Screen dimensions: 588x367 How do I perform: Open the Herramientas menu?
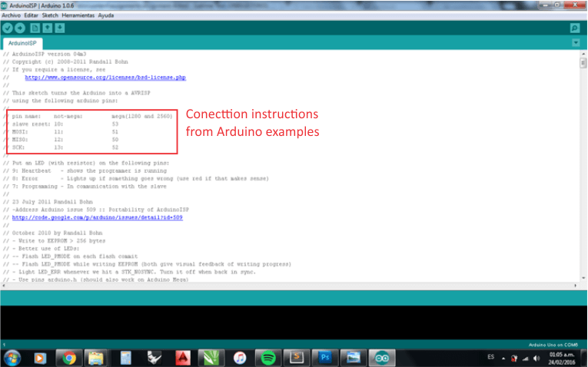[x=78, y=15]
